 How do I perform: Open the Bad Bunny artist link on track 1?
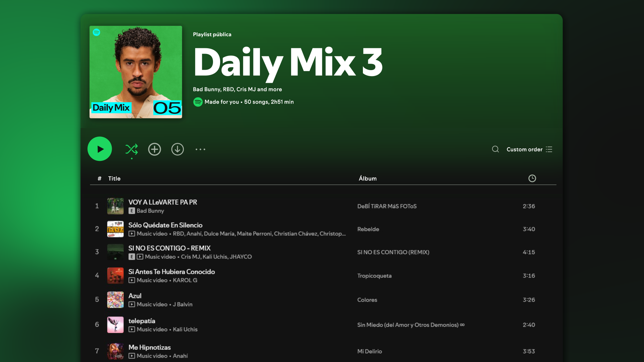pyautogui.click(x=150, y=211)
